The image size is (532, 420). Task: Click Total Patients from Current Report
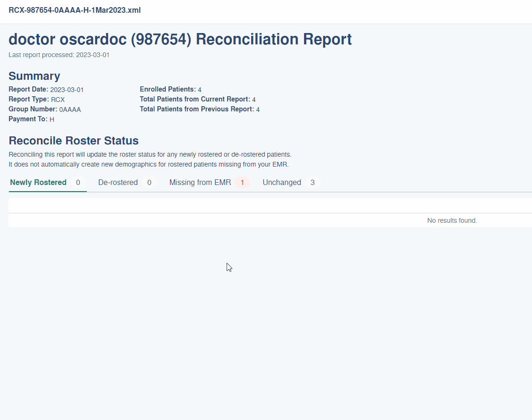coord(197,100)
